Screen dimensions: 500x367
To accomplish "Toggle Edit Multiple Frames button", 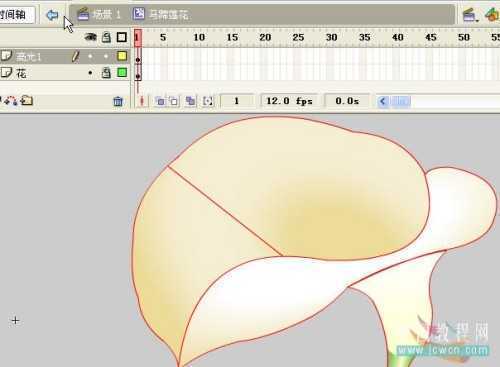I will (x=190, y=101).
